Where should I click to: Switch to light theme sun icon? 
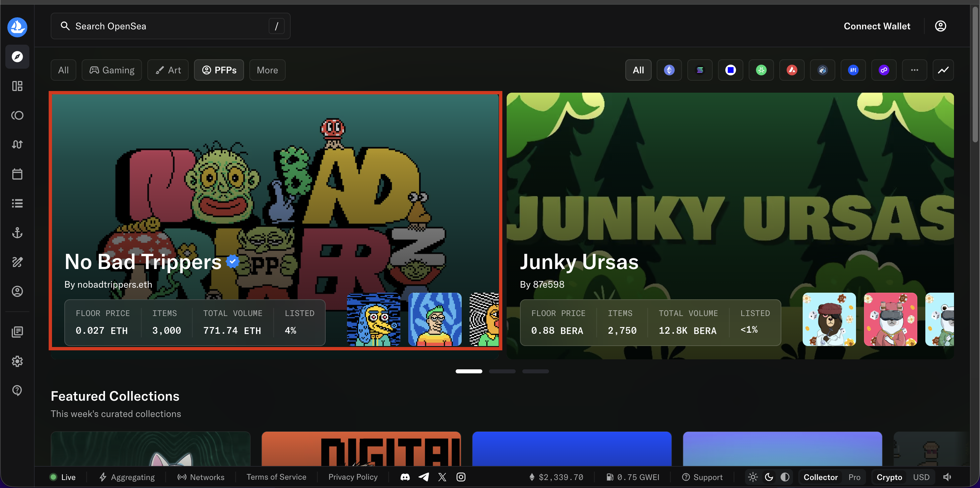[x=753, y=477]
